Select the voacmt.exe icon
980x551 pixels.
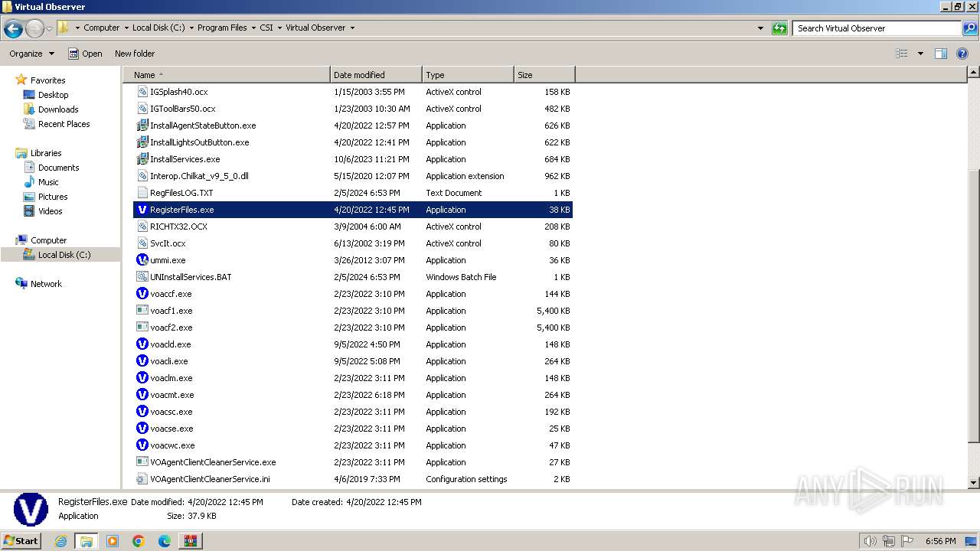click(142, 394)
